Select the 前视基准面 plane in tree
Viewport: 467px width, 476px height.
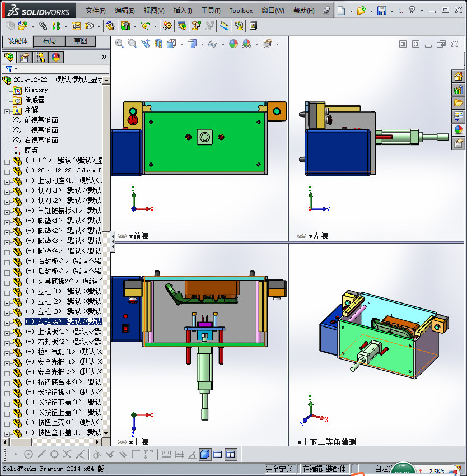[41, 120]
